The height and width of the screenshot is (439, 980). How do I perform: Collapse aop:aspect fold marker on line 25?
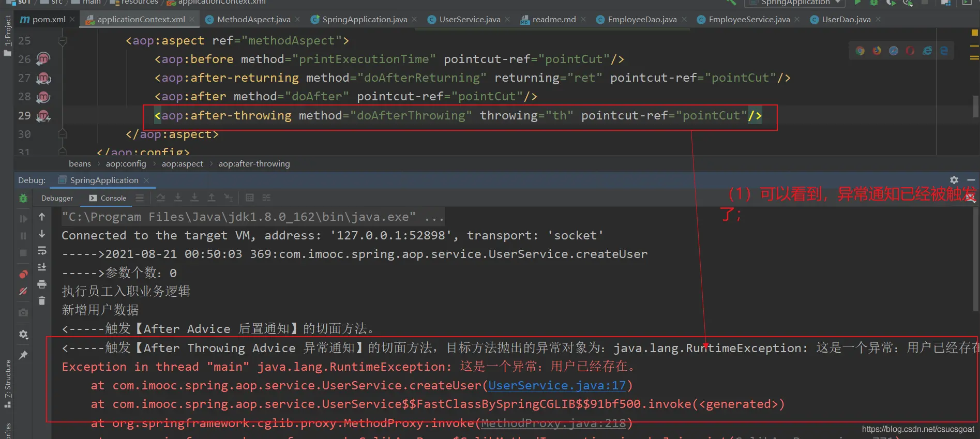coord(63,41)
